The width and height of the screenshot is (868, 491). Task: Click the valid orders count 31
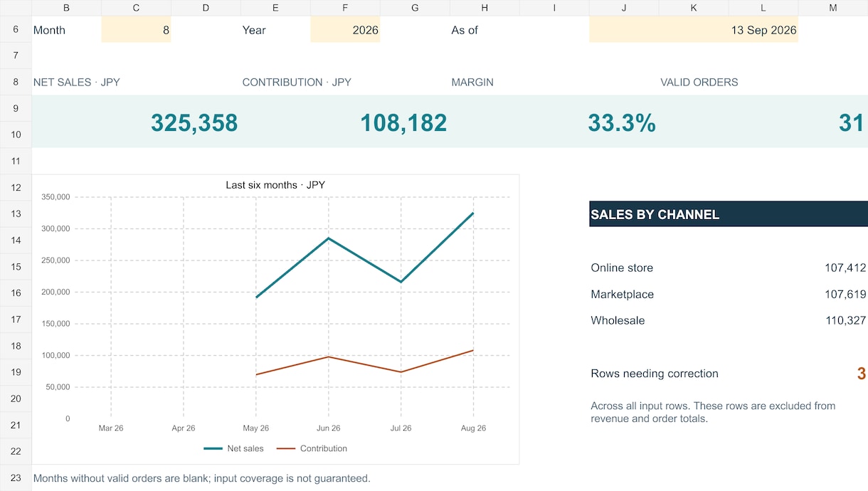click(852, 123)
